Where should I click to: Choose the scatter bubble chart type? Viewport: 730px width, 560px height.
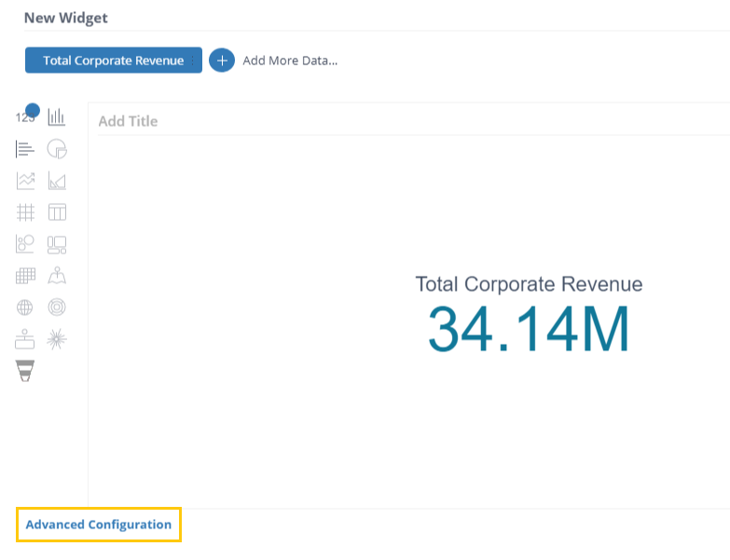[x=25, y=244]
